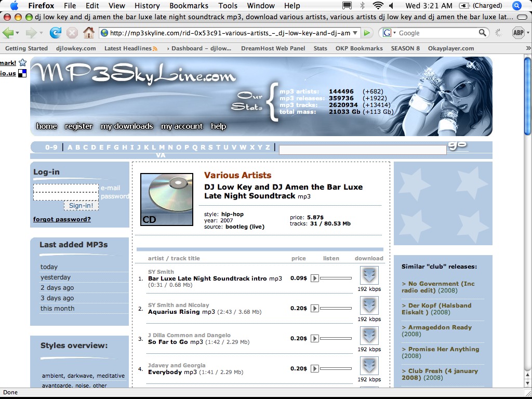Go to the browser home page icon
Image resolution: width=532 pixels, height=399 pixels.
coord(88,33)
